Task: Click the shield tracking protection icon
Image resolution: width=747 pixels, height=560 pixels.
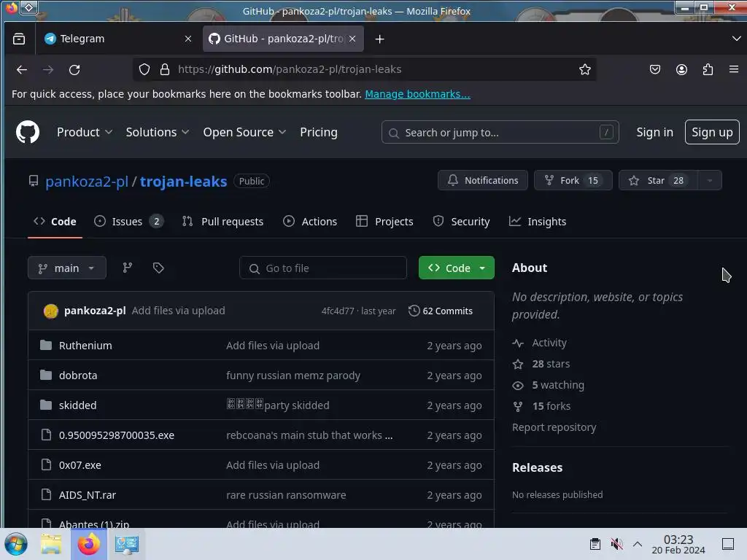Action: [144, 69]
